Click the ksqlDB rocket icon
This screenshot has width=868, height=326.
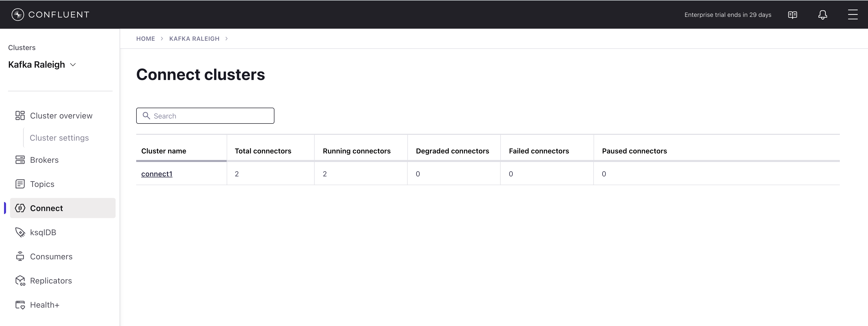[20, 232]
